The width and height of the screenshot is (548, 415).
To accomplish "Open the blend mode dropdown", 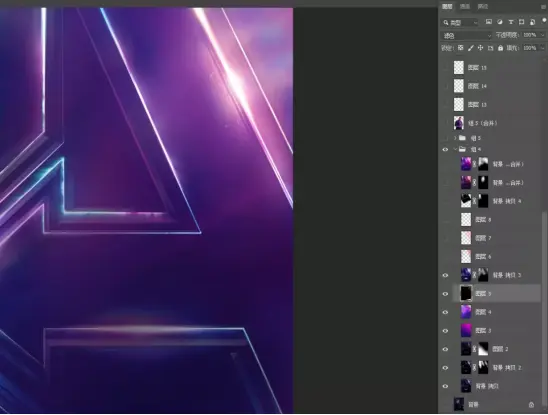I will [x=467, y=35].
